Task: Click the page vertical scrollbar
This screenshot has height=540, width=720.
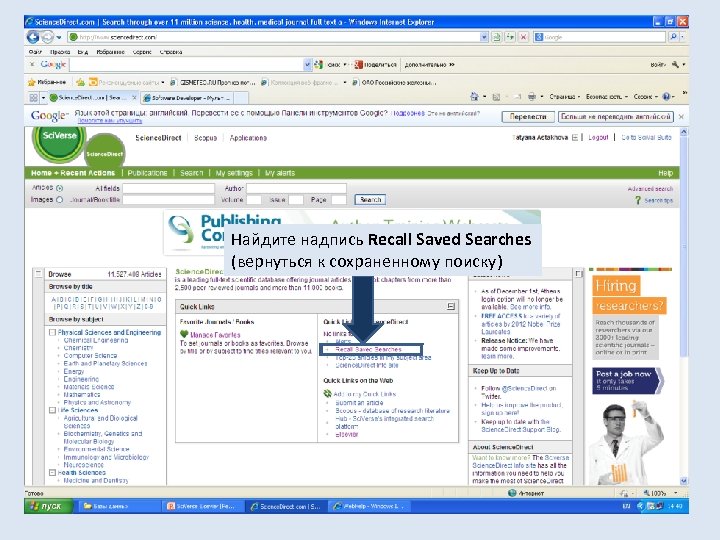Action: pyautogui.click(x=684, y=306)
